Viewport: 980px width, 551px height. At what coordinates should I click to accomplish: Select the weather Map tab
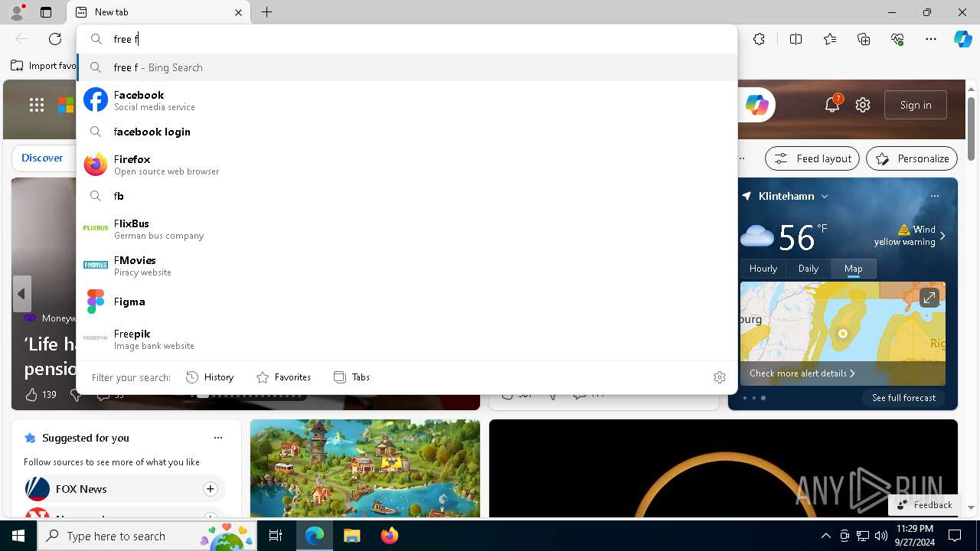tap(853, 269)
